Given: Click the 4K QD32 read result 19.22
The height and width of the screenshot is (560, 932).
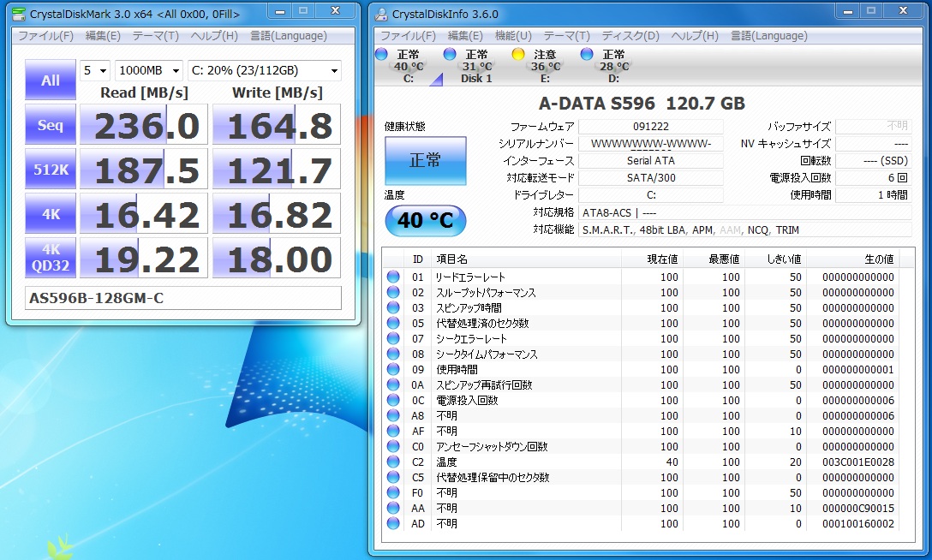Looking at the screenshot, I should point(144,259).
